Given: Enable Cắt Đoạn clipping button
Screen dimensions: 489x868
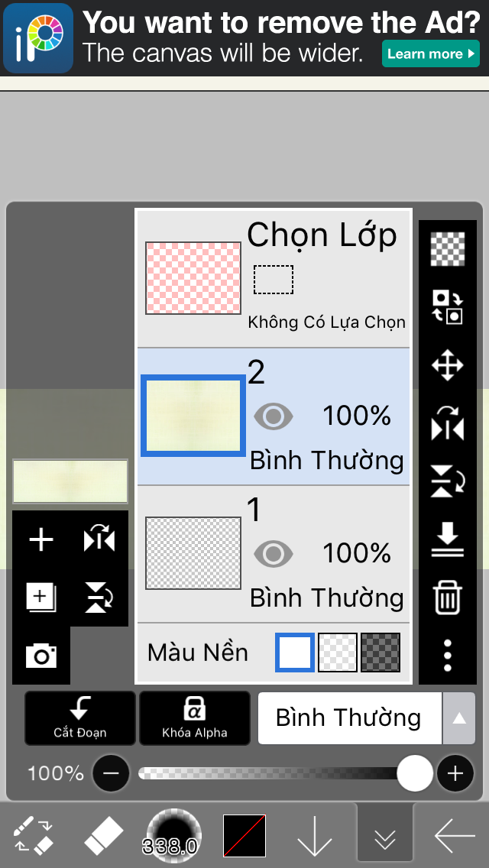Looking at the screenshot, I should pyautogui.click(x=79, y=718).
